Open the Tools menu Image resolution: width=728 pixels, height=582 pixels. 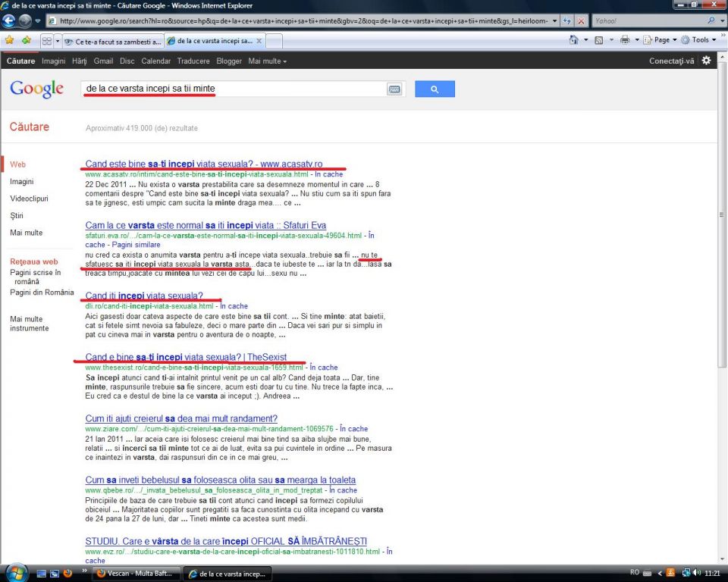(698, 40)
